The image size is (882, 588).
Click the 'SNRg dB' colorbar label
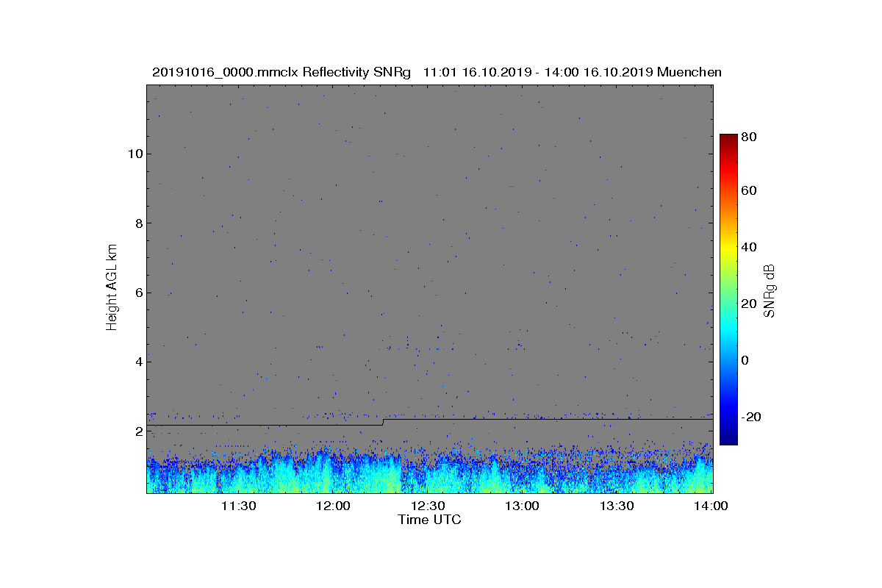pos(770,291)
